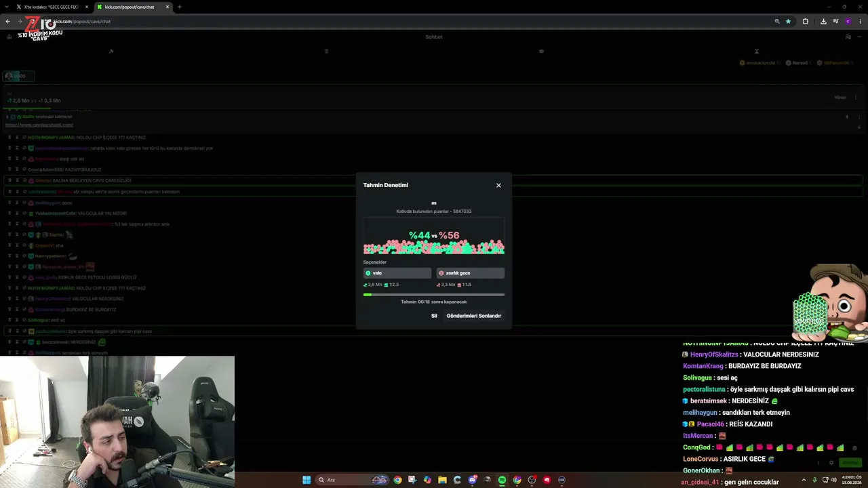868x488 pixels.
Task: Click the Yönet button in chat header
Action: (840, 98)
